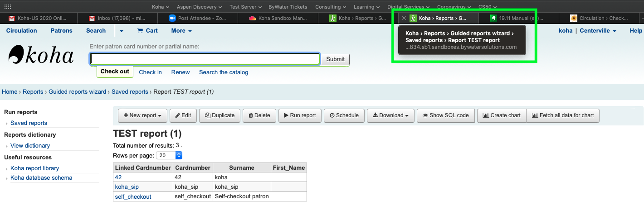
Task: Click the apps grid icon in bookmarks bar
Action: tap(8, 7)
